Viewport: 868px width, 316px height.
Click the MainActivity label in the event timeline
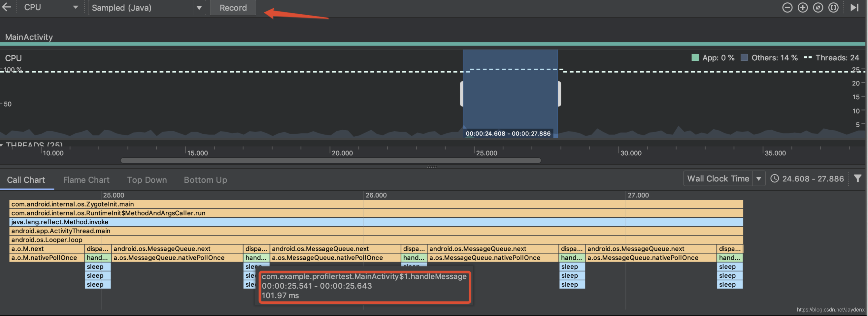pos(29,37)
